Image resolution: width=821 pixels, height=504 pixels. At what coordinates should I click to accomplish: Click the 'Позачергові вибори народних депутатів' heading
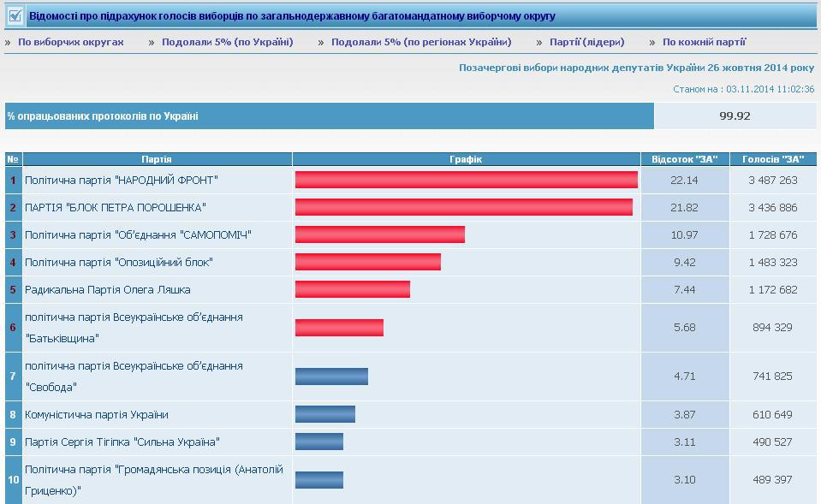tap(637, 68)
